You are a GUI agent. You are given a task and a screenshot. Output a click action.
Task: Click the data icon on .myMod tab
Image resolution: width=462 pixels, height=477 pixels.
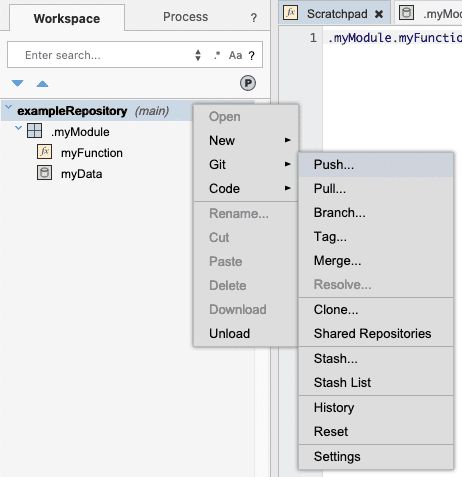click(406, 13)
